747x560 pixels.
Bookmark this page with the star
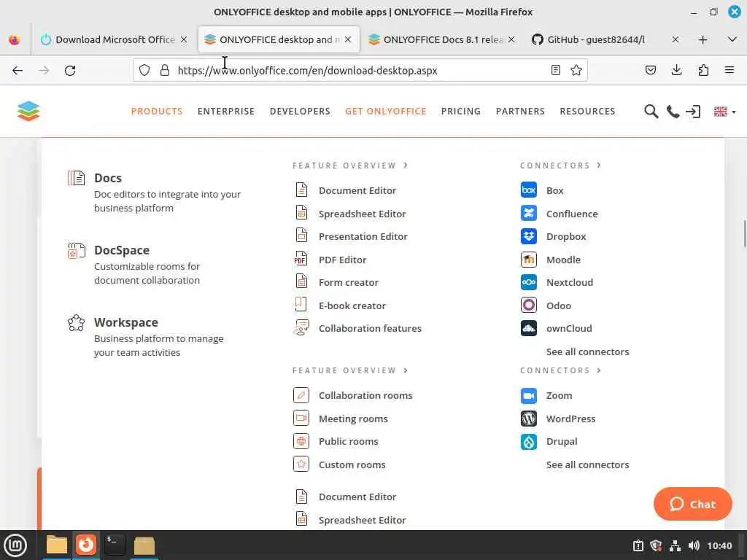click(x=576, y=71)
